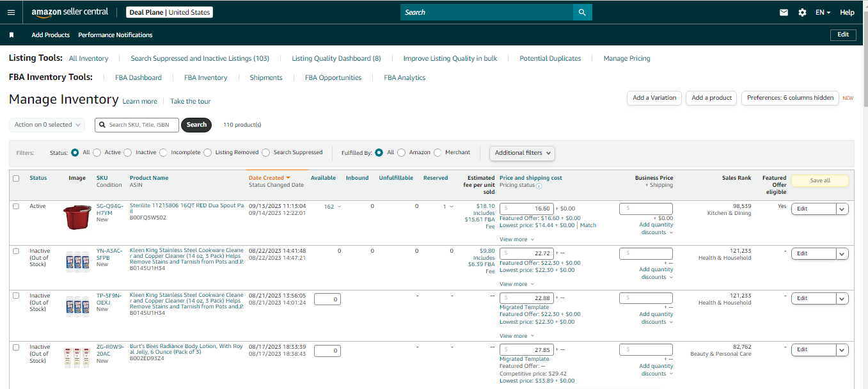
Task: Open thumbnail for SKU YN-A3AC-SFPB
Action: [x=77, y=262]
